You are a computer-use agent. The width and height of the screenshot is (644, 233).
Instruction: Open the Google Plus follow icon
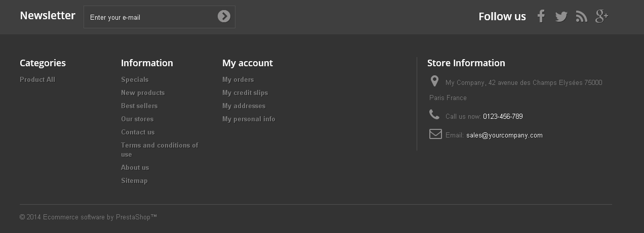tap(601, 17)
